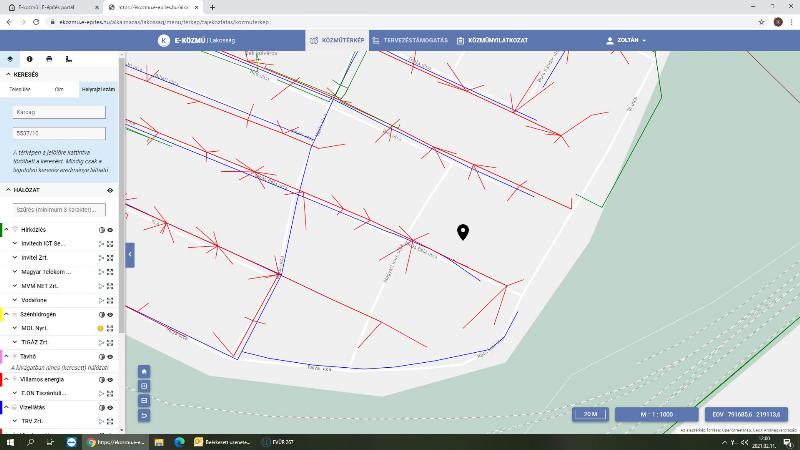Zoom to Magyar Telekom network extent

point(110,272)
